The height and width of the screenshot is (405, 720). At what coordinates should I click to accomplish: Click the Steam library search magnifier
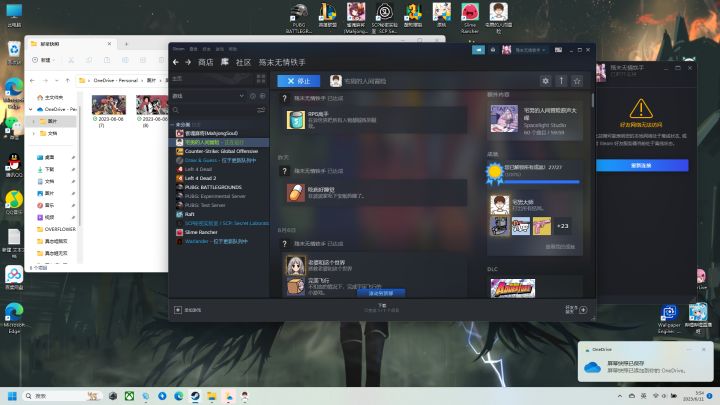pyautogui.click(x=176, y=110)
